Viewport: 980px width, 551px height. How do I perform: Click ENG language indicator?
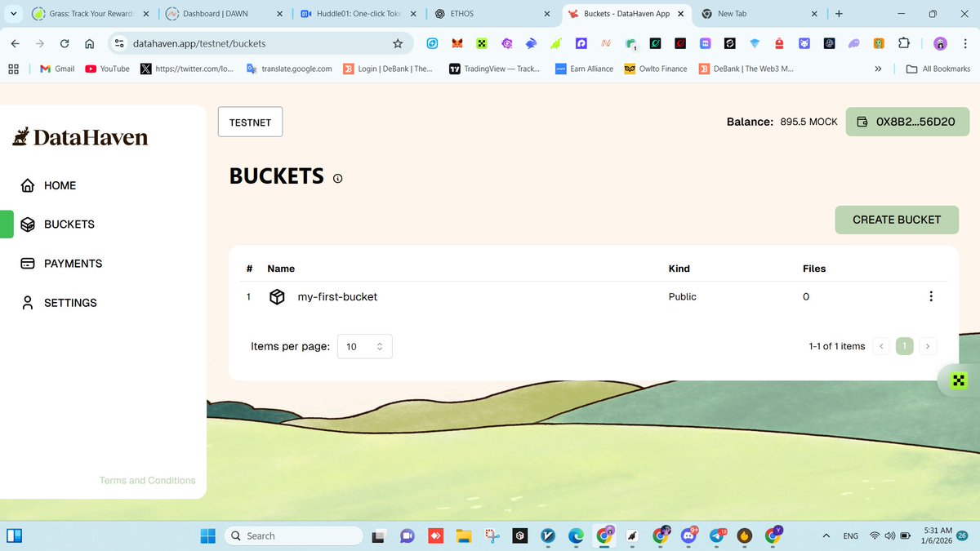(x=851, y=535)
